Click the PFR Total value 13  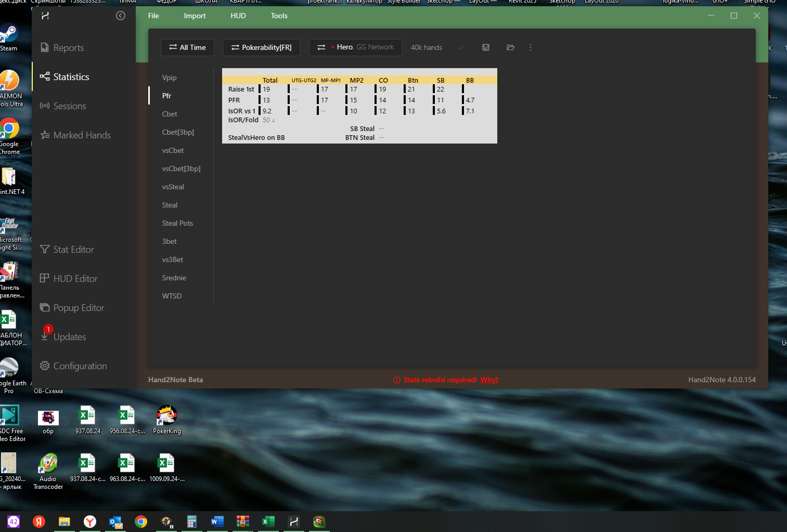tap(266, 100)
